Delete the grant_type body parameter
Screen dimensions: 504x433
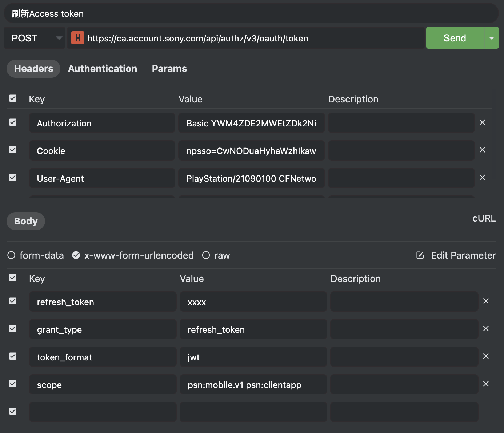(x=486, y=329)
